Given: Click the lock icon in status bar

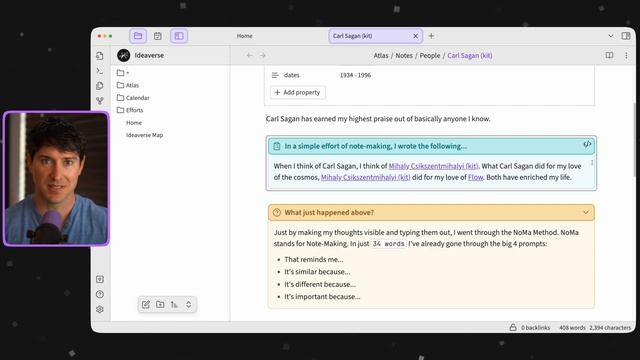Looking at the screenshot, I should 513,327.
